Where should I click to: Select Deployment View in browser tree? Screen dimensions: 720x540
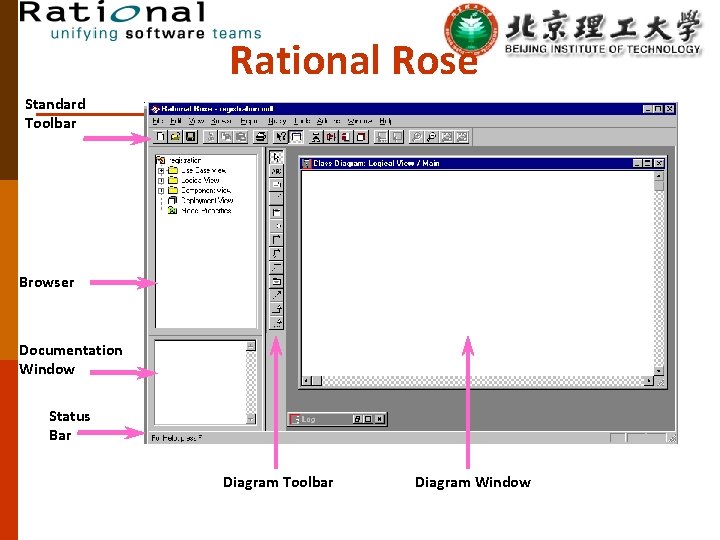coord(207,200)
